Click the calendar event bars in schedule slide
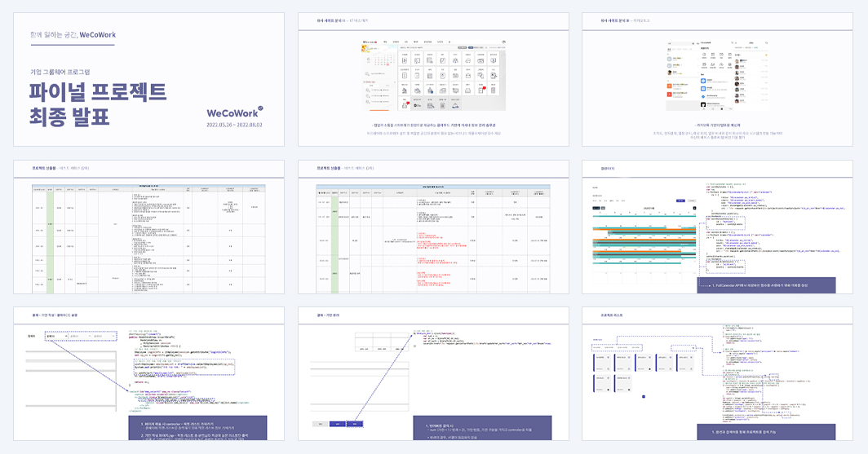This screenshot has width=868, height=454. click(x=644, y=245)
